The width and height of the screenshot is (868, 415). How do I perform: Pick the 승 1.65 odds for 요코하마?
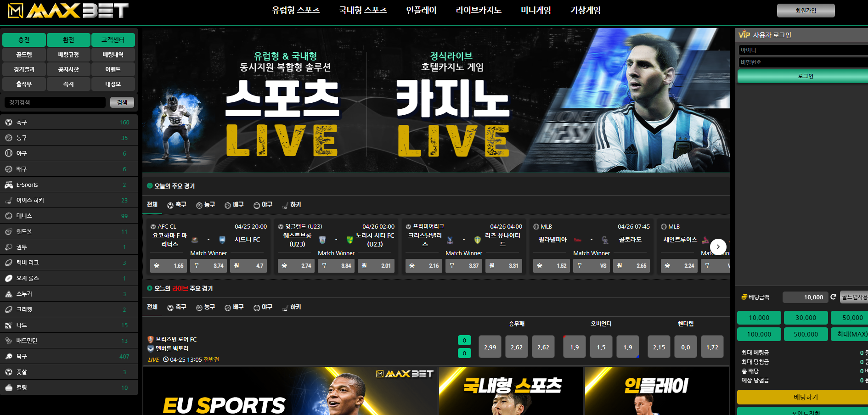coord(169,266)
